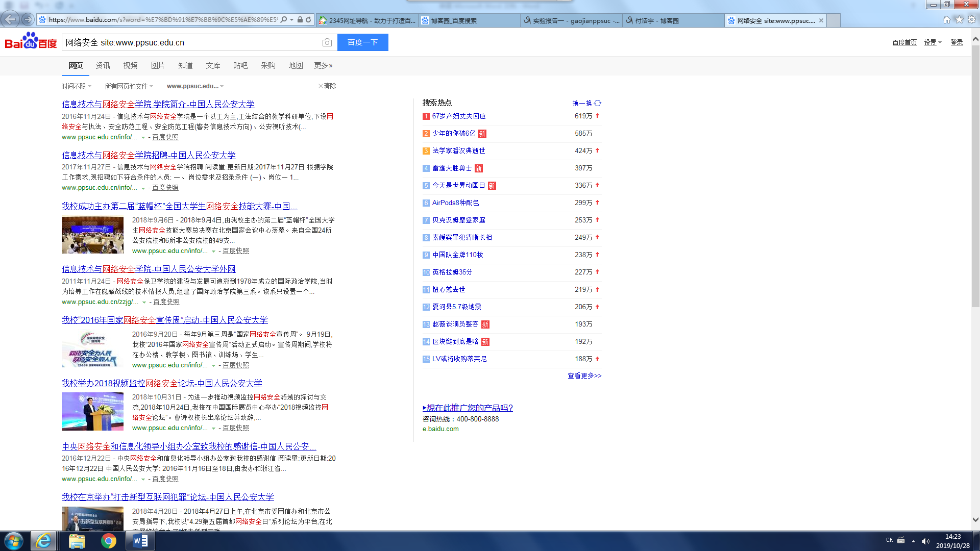Switch to the 图片 search tab

tap(158, 65)
